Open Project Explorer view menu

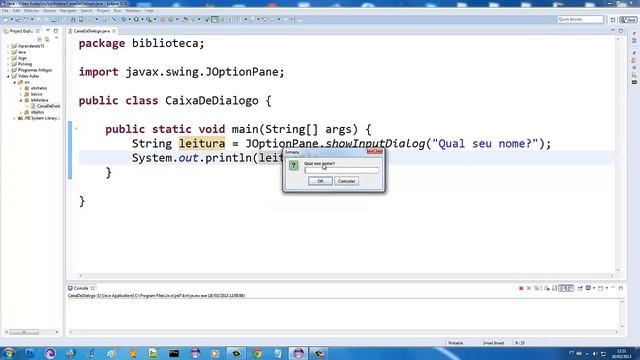tap(56, 38)
